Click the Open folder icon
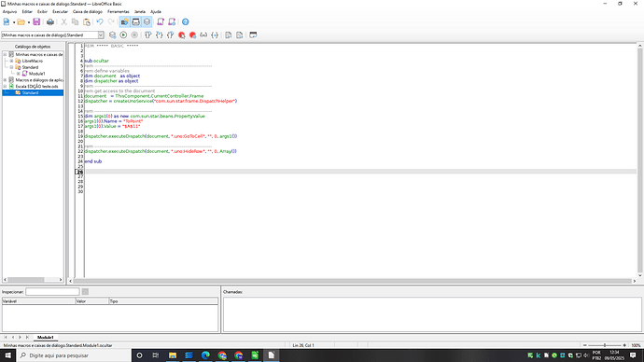The height and width of the screenshot is (362, 644). coord(21,22)
